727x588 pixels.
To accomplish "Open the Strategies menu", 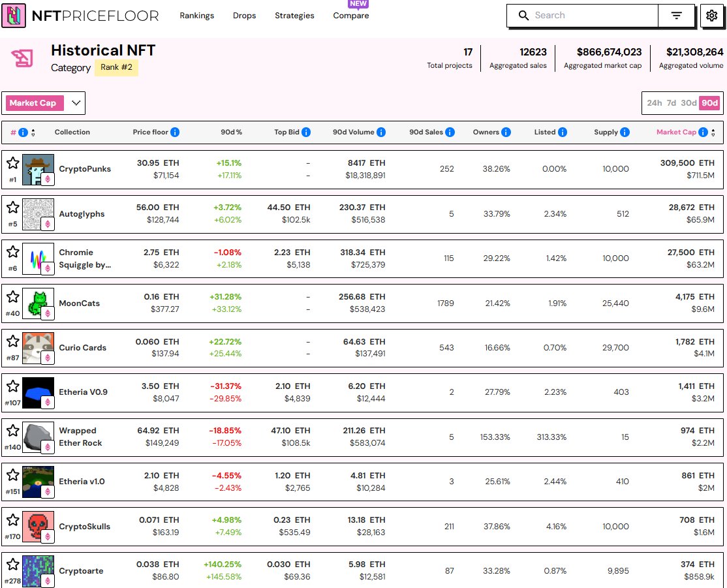I will tap(294, 15).
